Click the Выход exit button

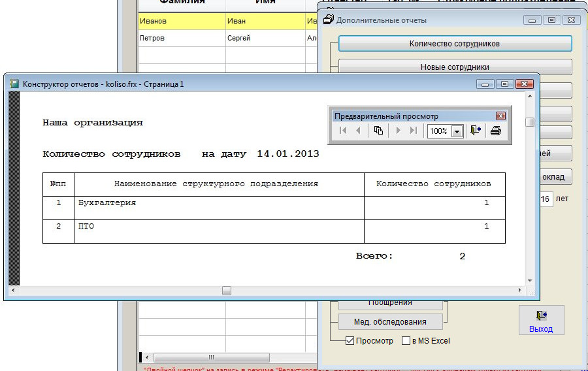point(541,321)
